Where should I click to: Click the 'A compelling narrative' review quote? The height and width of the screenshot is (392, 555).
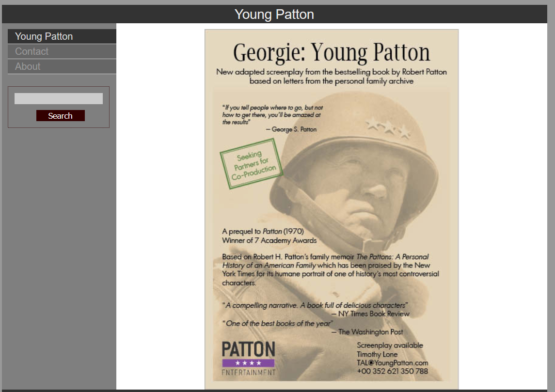click(x=315, y=305)
